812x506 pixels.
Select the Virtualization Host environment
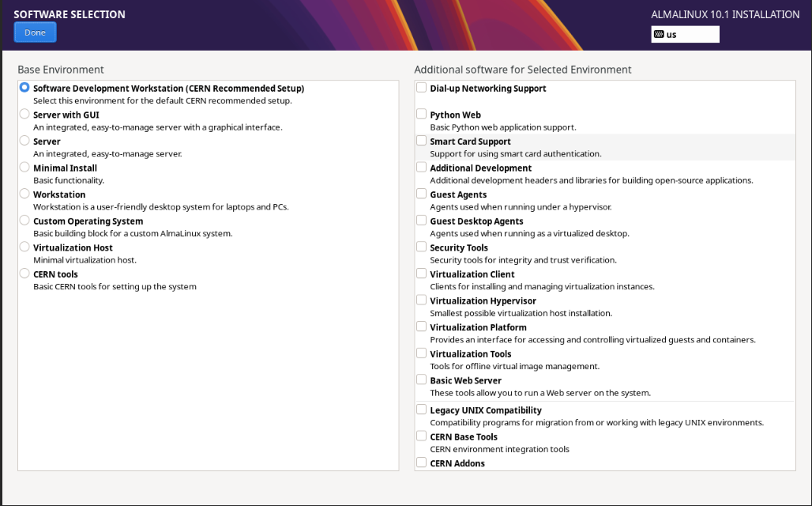(x=24, y=247)
